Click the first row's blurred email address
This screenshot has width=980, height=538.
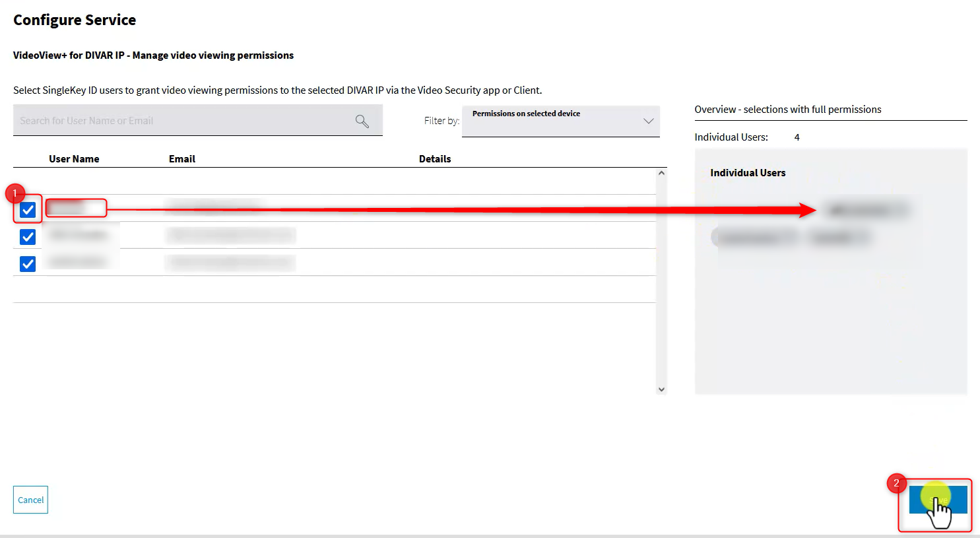[214, 208]
